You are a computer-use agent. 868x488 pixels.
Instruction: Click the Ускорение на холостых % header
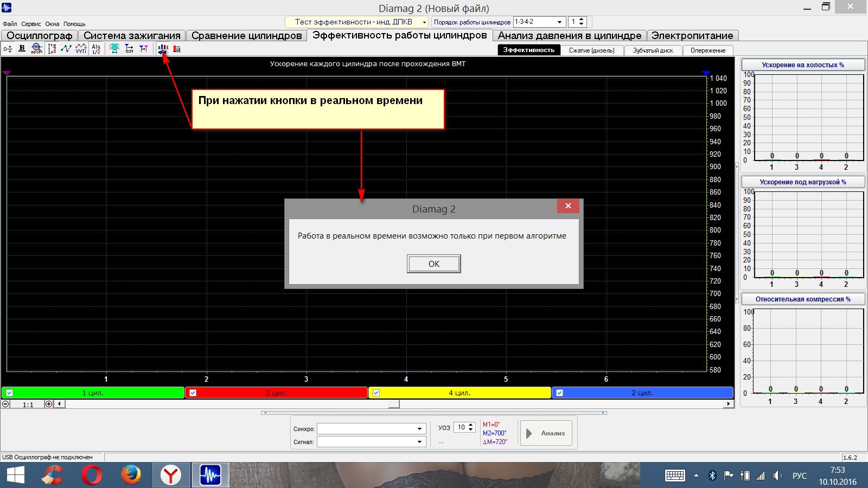[x=803, y=65]
